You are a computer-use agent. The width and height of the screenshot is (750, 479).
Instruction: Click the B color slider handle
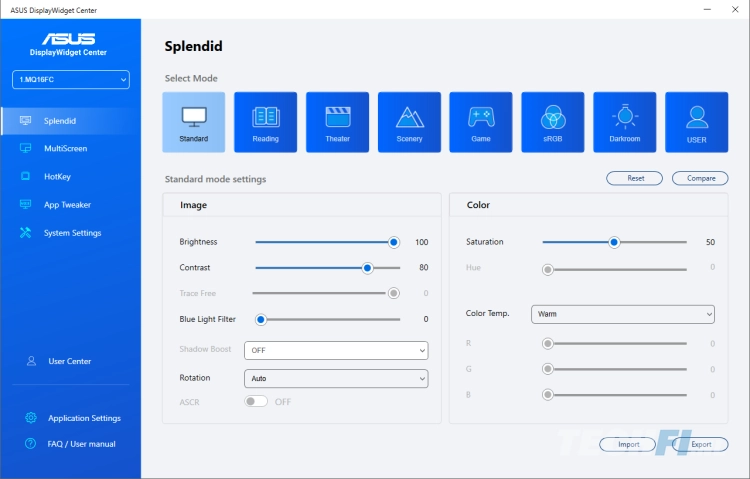[548, 395]
